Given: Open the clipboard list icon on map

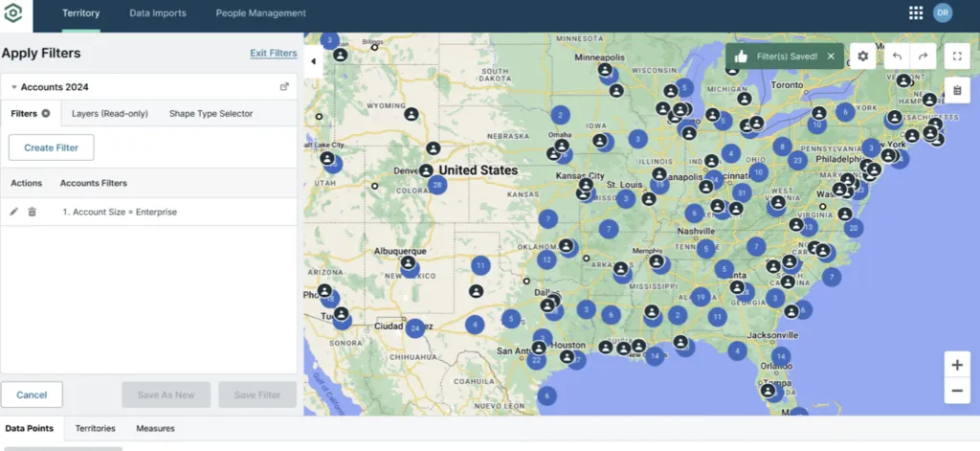Looking at the screenshot, I should pyautogui.click(x=957, y=91).
